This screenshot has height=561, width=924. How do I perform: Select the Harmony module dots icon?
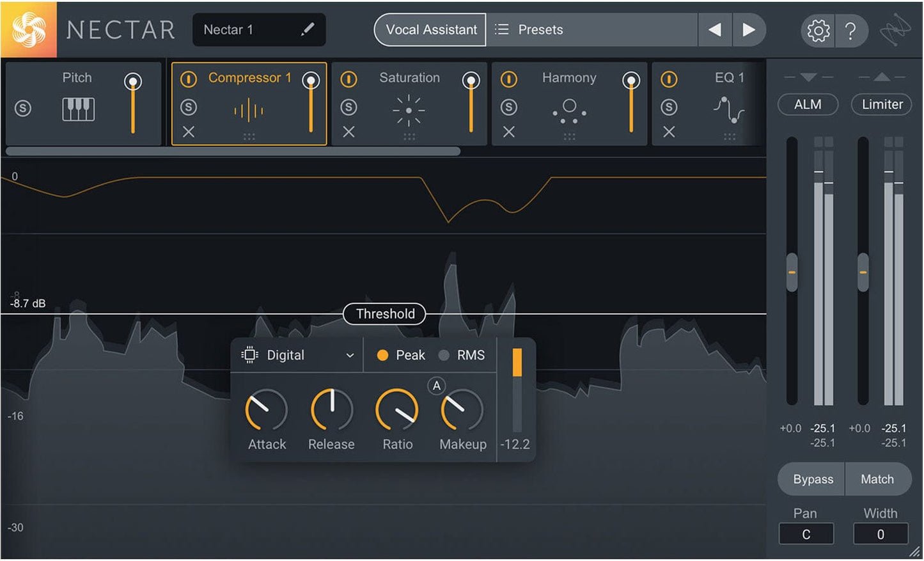569,111
